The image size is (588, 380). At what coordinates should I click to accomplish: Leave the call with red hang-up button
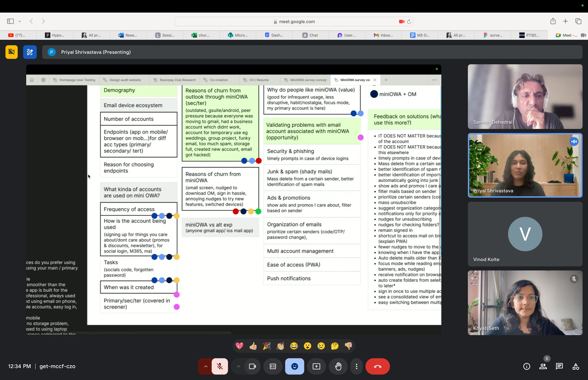377,366
